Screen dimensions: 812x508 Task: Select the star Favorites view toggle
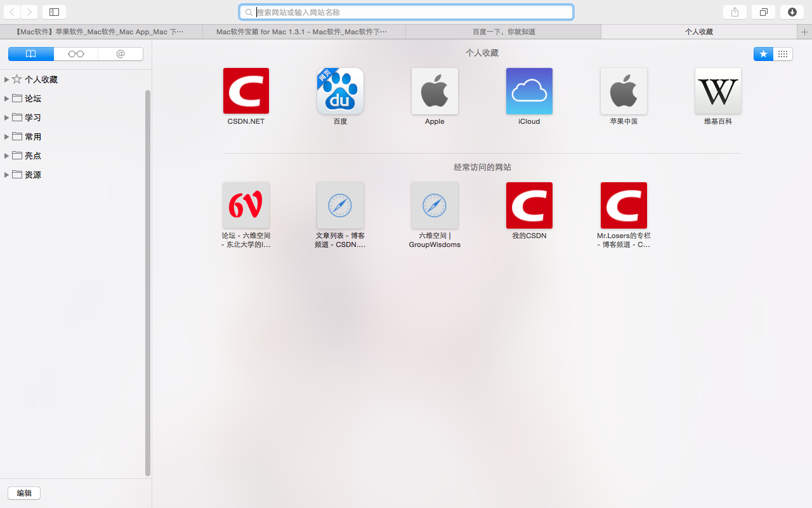[763, 54]
